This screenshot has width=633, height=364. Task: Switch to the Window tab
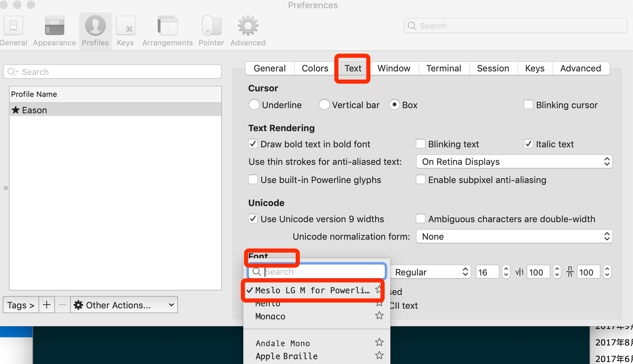394,68
